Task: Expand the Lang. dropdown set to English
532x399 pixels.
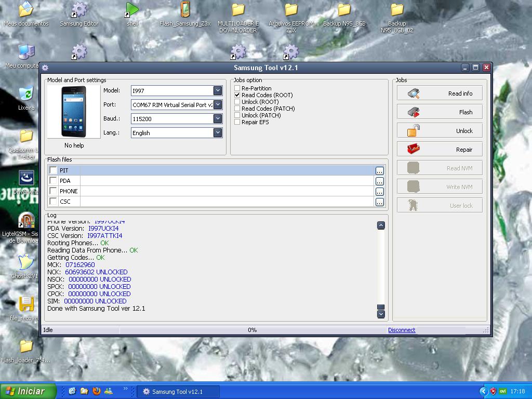Action: coord(218,133)
